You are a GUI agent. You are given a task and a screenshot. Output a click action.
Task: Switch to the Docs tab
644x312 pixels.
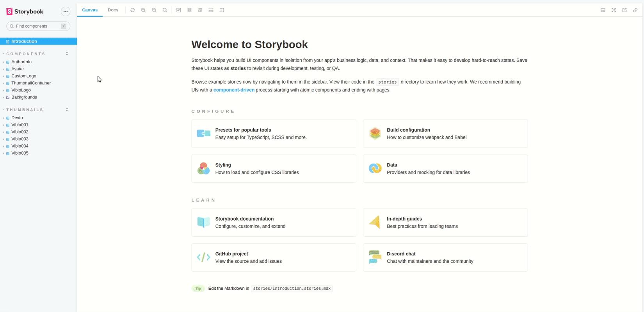pyautogui.click(x=113, y=10)
